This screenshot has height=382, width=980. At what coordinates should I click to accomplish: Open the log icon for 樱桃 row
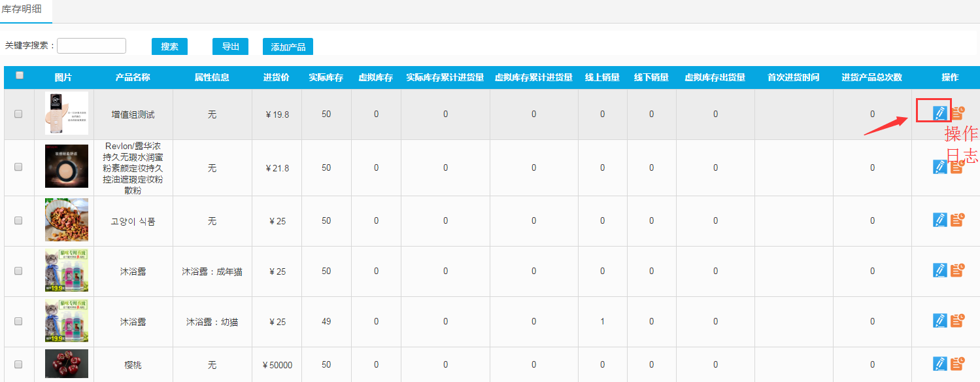(957, 364)
